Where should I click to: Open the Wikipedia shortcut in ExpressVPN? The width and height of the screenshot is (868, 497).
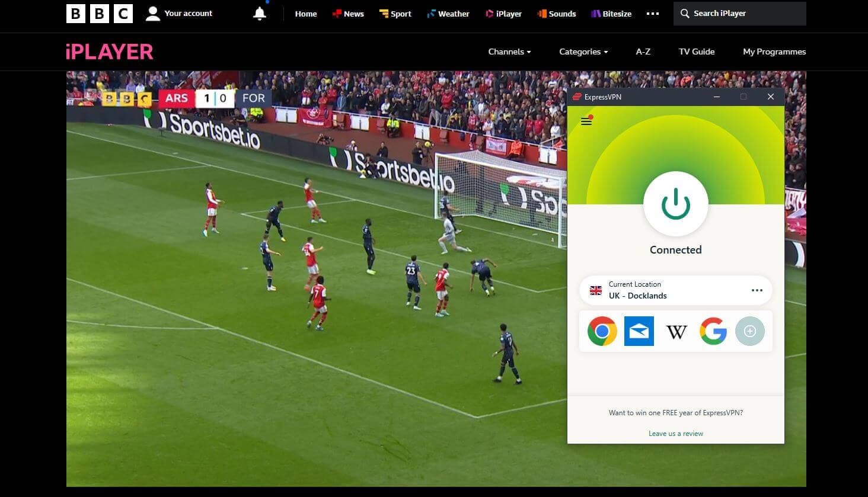click(x=676, y=331)
